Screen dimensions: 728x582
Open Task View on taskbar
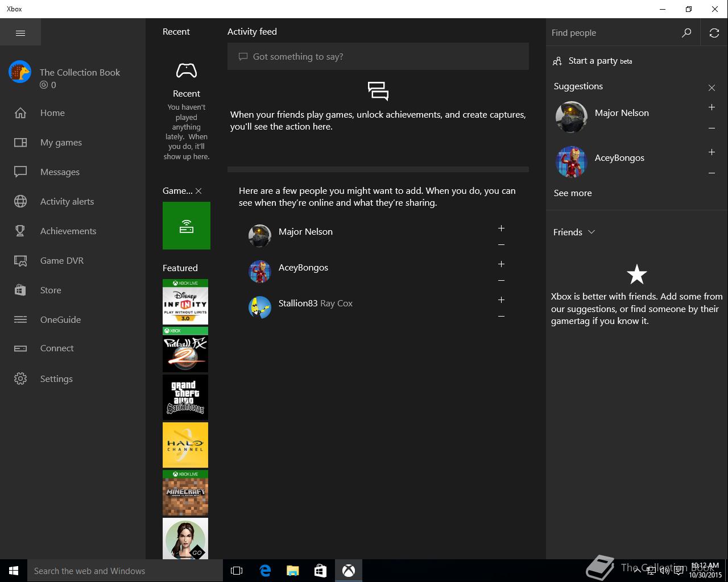pyautogui.click(x=237, y=571)
